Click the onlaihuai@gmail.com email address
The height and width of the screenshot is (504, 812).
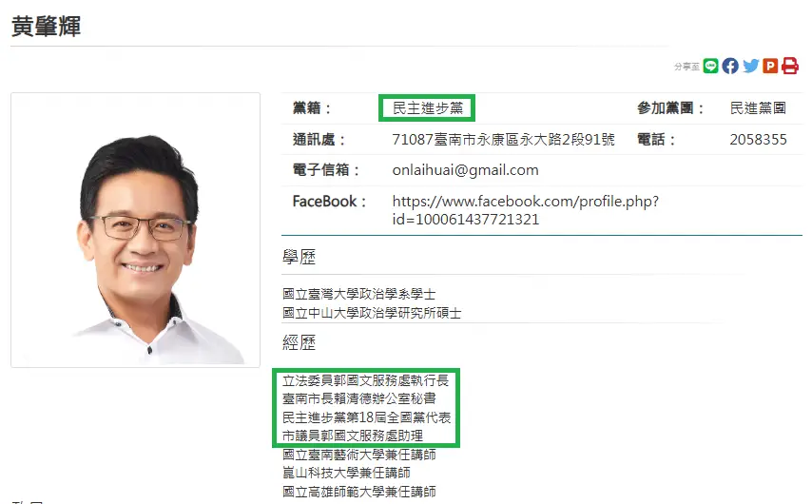[465, 170]
